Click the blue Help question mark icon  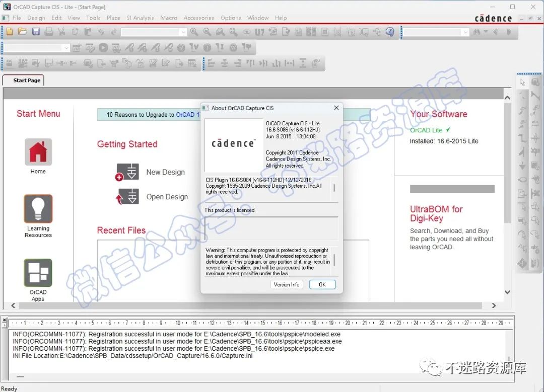click(x=390, y=32)
